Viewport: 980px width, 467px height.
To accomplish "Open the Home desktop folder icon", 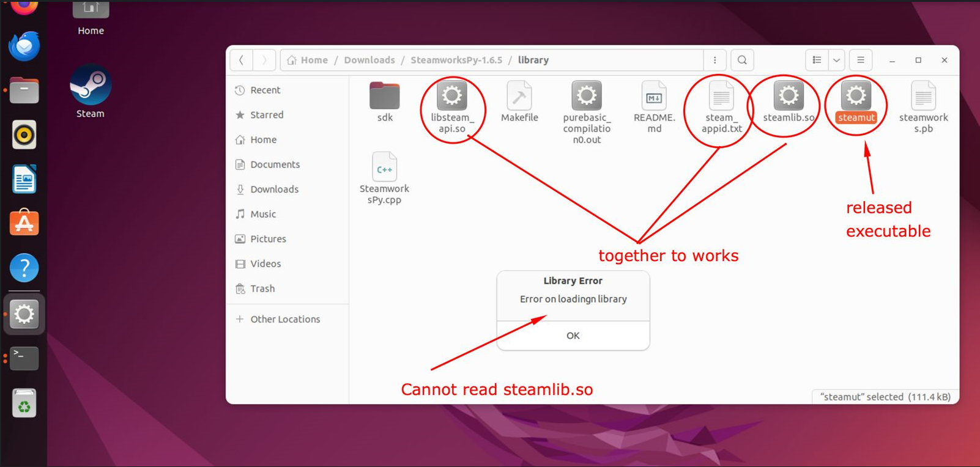I will 91,17.
